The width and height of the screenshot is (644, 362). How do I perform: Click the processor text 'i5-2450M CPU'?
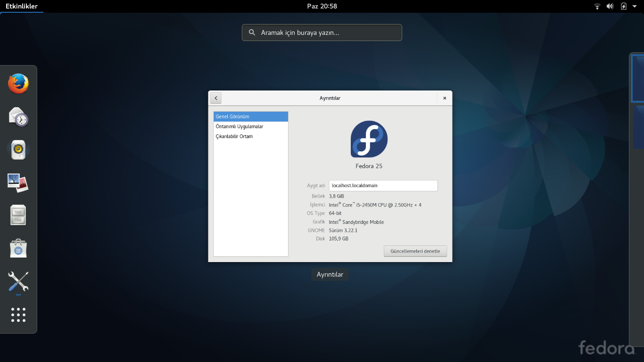(371, 205)
